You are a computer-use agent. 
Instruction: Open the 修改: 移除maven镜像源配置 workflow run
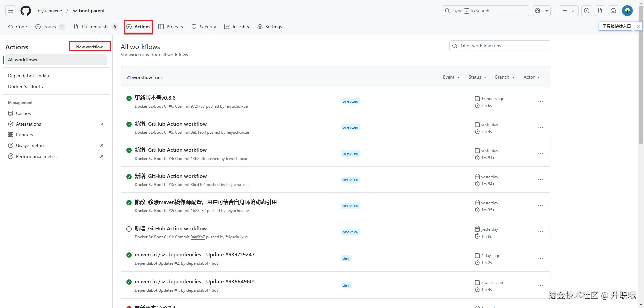(206, 202)
